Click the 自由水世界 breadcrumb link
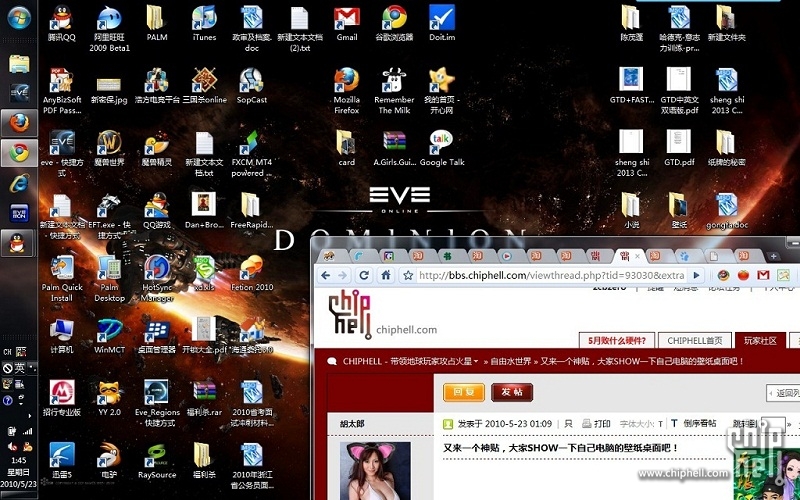Screen dimensions: 800x500 click(511, 361)
